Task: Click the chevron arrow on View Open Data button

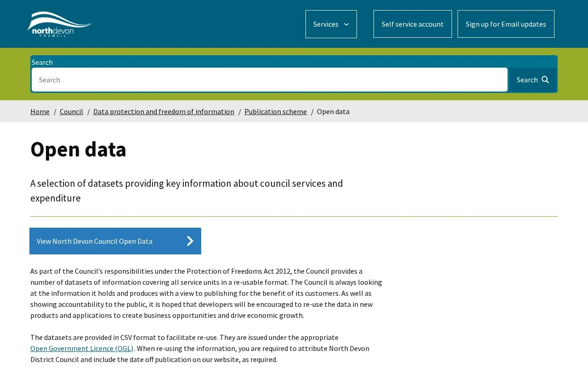Action: tap(190, 241)
